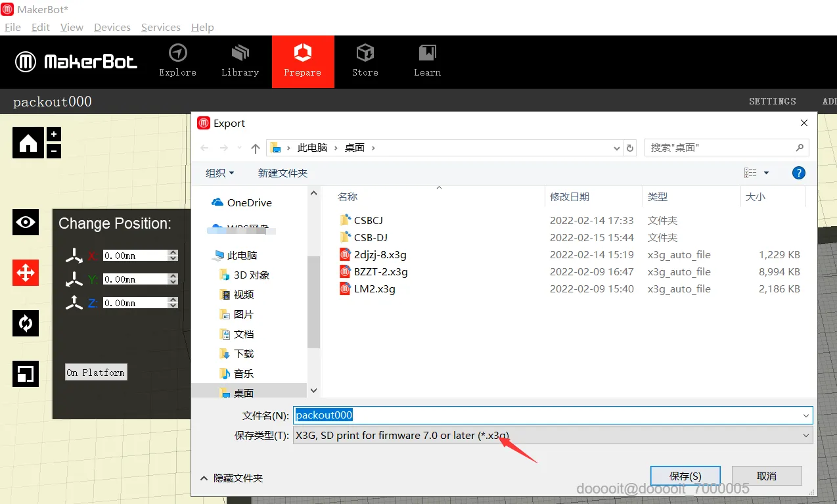
Task: Select the Rotate tool
Action: click(26, 323)
